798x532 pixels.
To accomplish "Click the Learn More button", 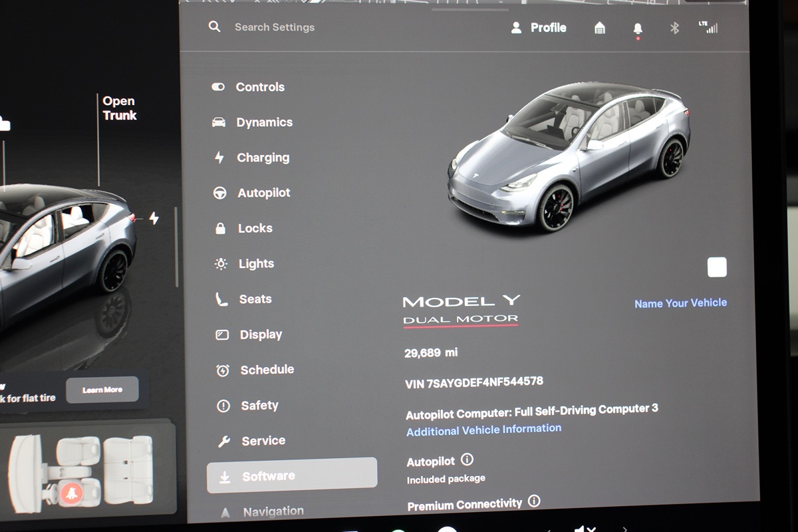I will (x=102, y=390).
